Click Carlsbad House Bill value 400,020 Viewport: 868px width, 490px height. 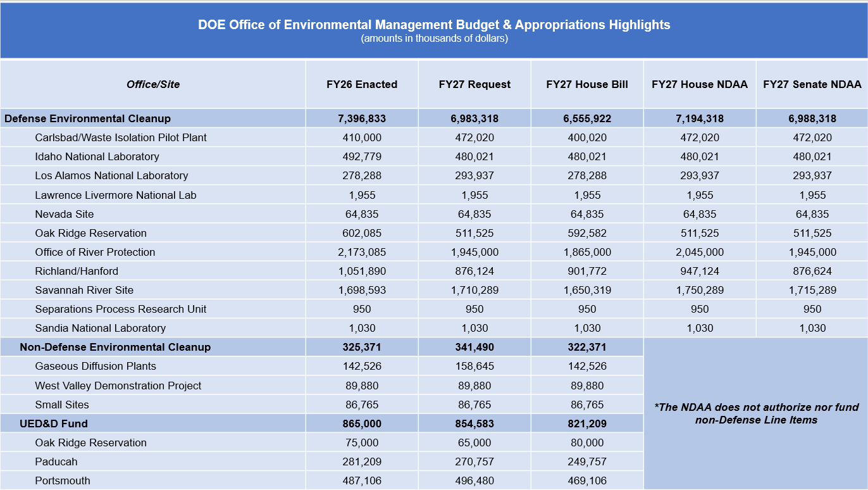coord(587,137)
